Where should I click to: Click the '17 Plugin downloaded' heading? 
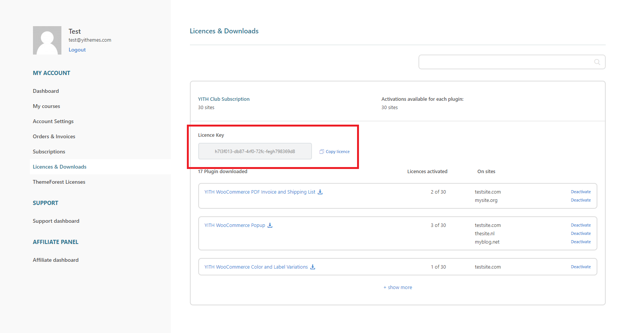pos(223,172)
